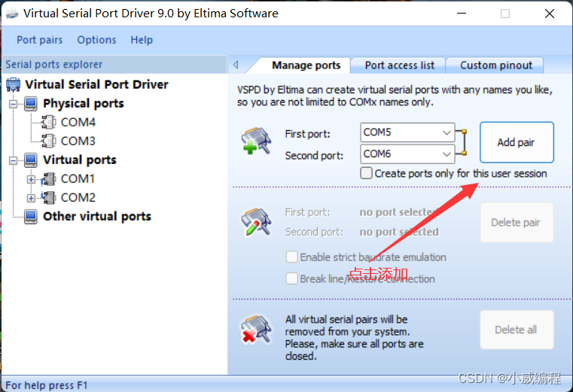Click the COM2 virtual port icon
Image resolution: width=573 pixels, height=392 pixels.
[49, 198]
